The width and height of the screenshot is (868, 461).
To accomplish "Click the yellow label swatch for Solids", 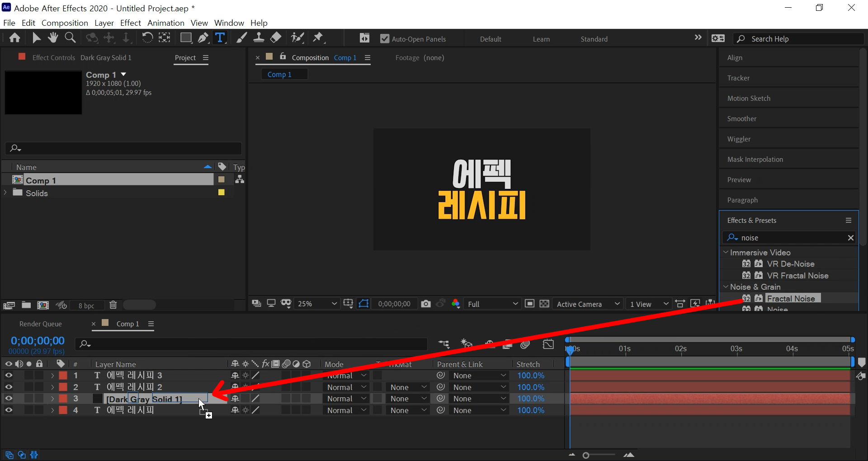I will 222,193.
